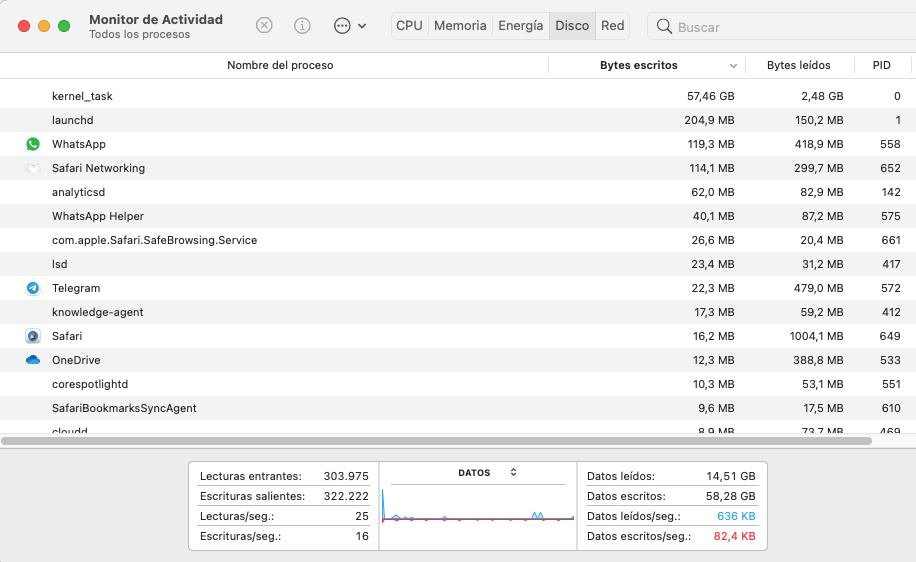
Task: Click the search magnifying glass icon
Action: tap(664, 27)
